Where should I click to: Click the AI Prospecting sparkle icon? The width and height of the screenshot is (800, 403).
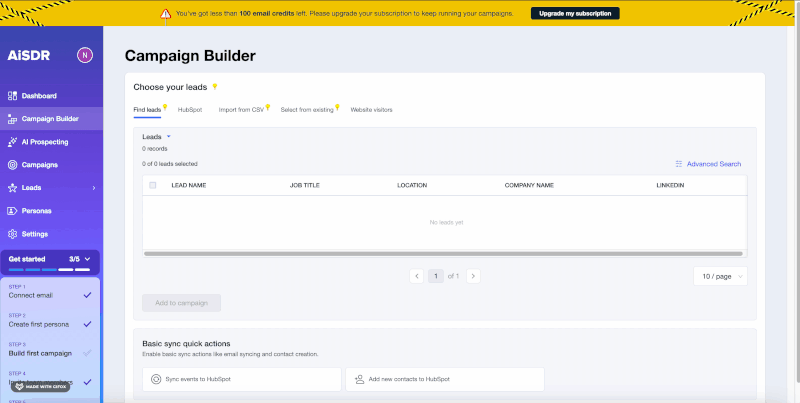[x=12, y=142]
